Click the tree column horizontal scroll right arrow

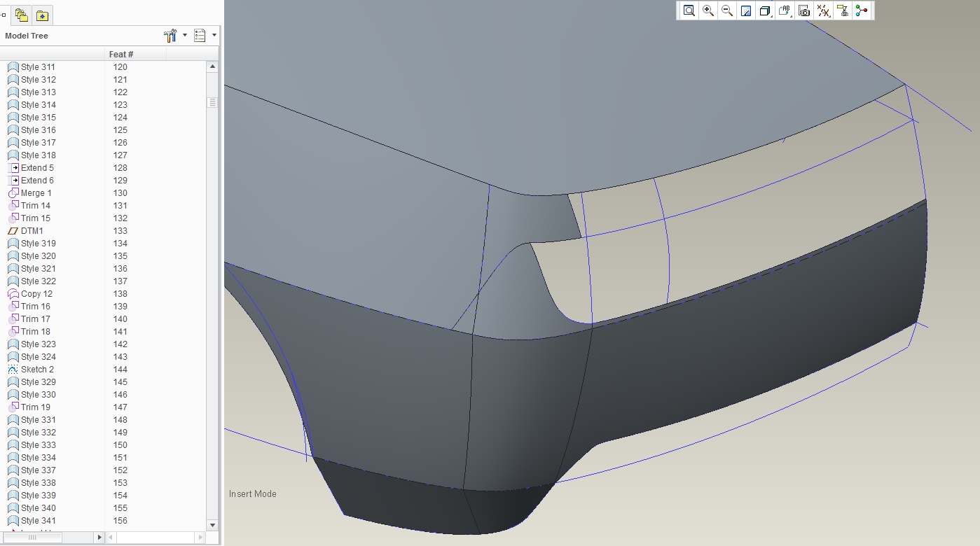pos(99,538)
